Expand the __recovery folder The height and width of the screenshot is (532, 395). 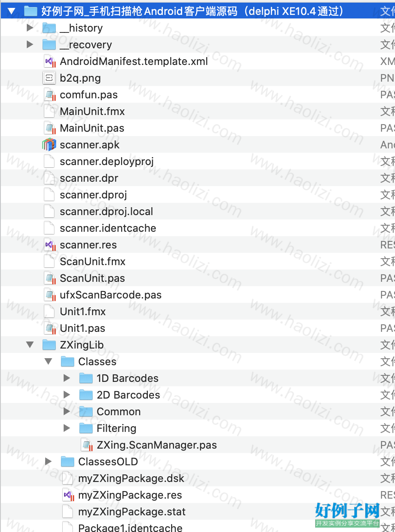tap(30, 45)
